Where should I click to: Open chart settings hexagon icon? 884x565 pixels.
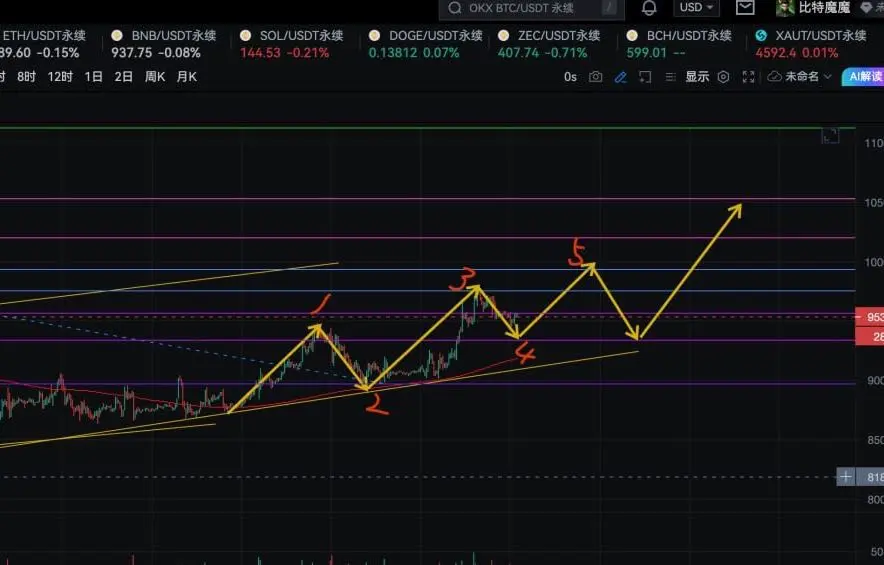coord(723,77)
